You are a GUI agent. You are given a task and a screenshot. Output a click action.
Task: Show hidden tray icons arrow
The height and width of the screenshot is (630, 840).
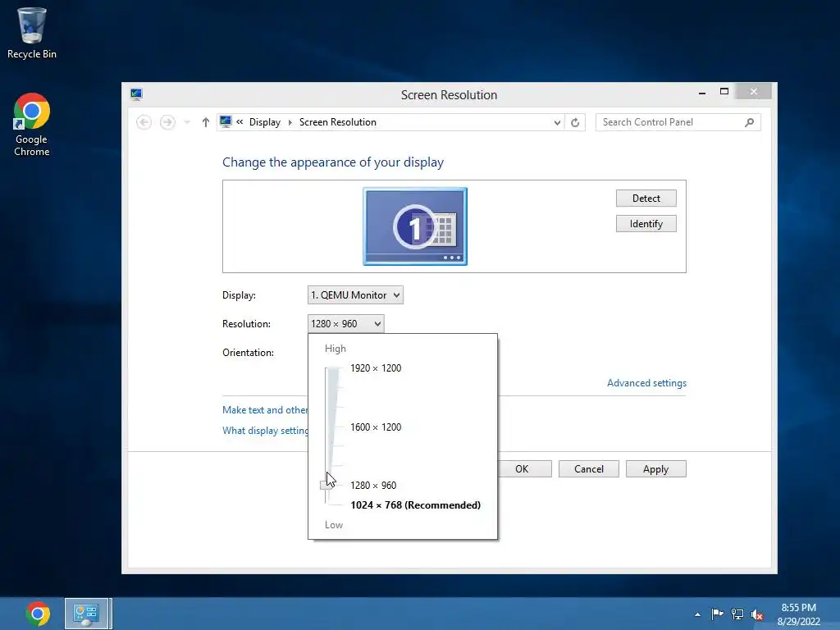(697, 614)
